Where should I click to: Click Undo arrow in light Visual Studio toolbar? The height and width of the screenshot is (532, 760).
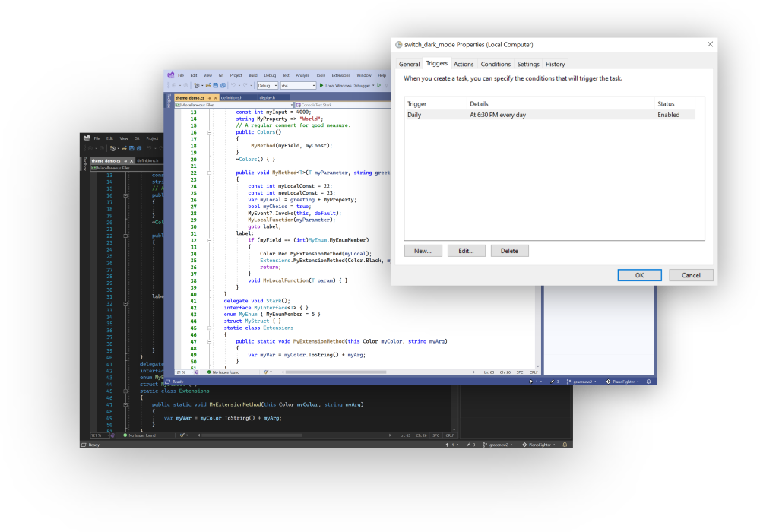(x=233, y=85)
